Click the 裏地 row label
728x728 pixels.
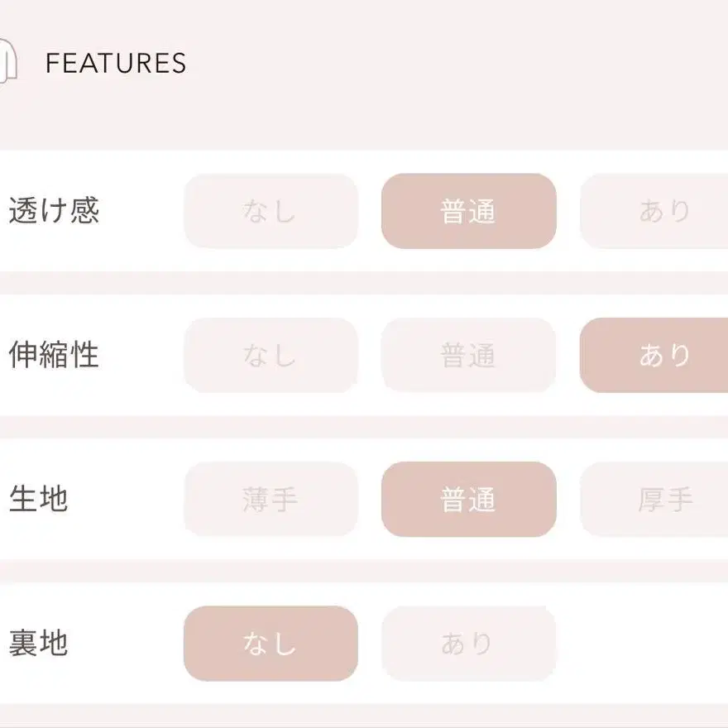click(38, 644)
